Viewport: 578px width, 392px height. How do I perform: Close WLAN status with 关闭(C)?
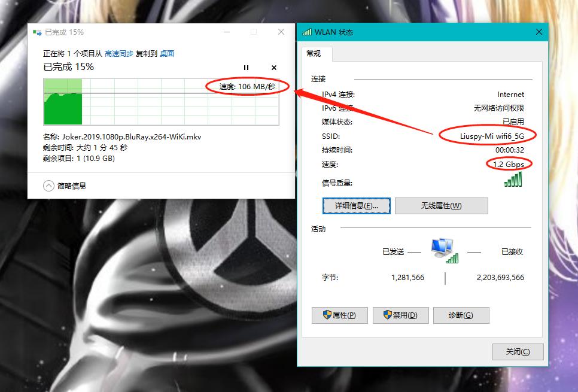(x=518, y=352)
